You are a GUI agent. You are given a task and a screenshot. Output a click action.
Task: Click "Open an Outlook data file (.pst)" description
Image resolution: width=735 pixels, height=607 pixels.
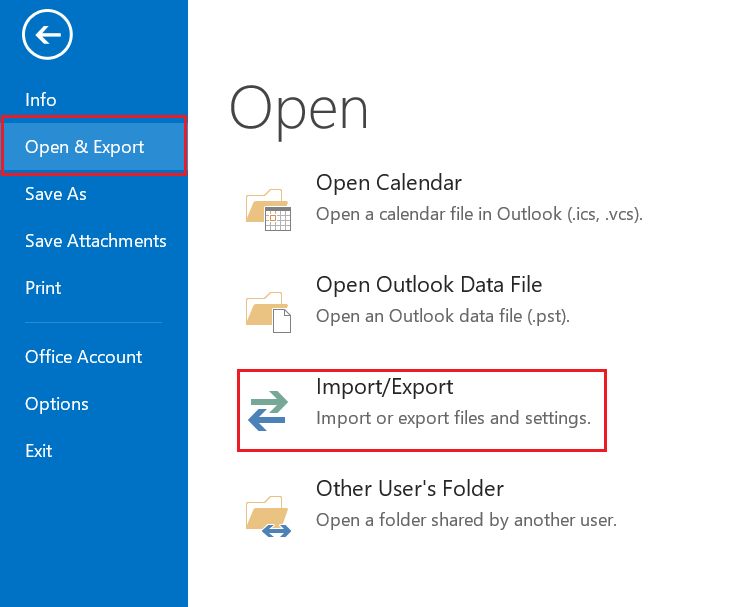(x=443, y=316)
